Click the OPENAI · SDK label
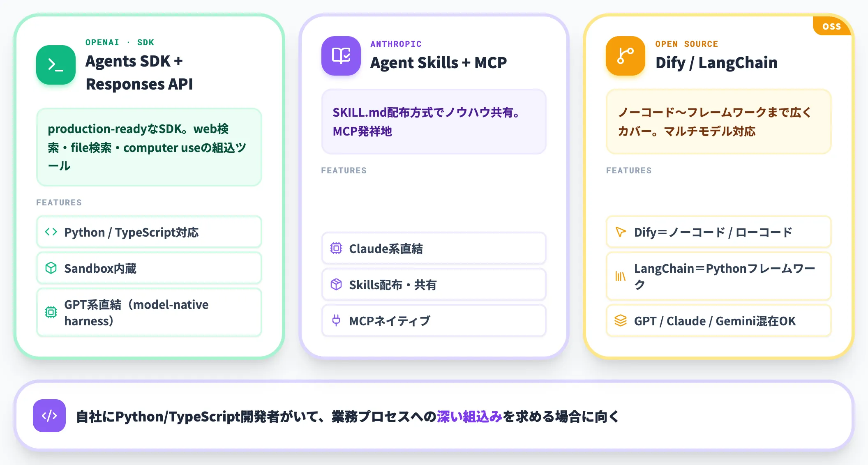The width and height of the screenshot is (868, 465). tap(120, 42)
